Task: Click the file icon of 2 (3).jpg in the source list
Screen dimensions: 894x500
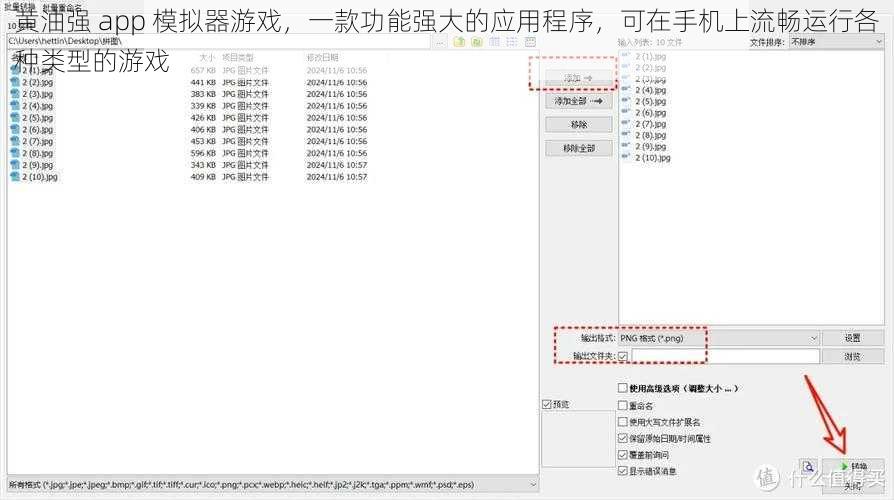Action: click(15, 94)
